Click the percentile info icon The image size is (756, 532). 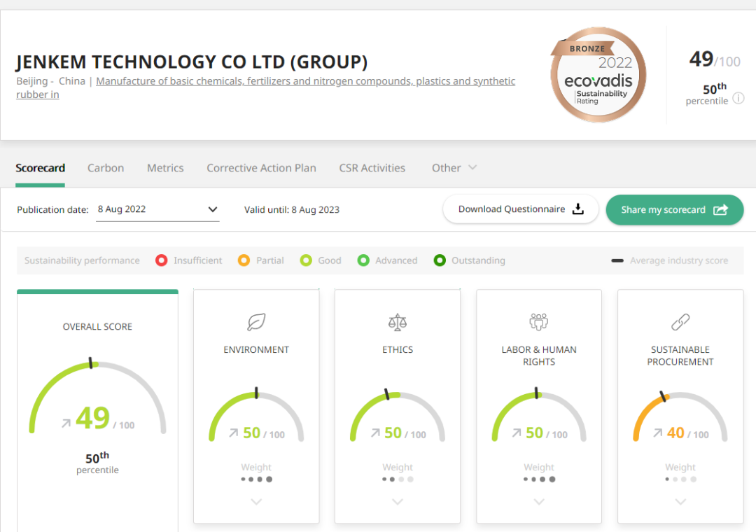[x=738, y=99]
